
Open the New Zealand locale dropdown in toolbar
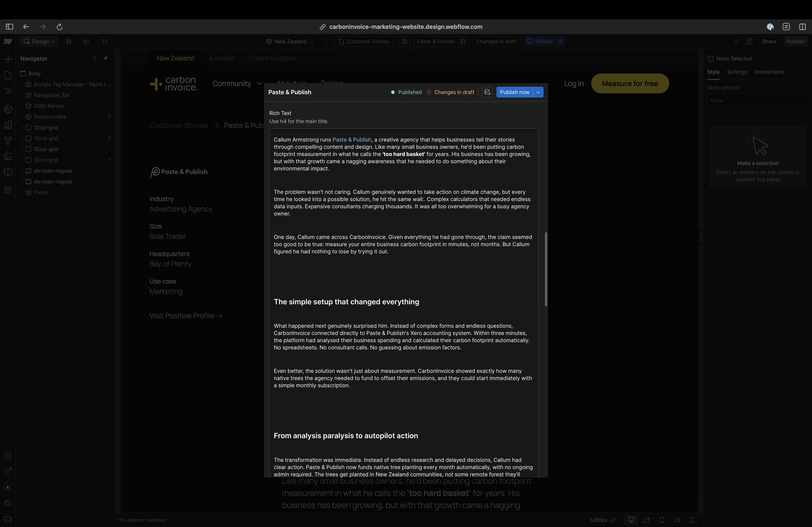click(290, 41)
